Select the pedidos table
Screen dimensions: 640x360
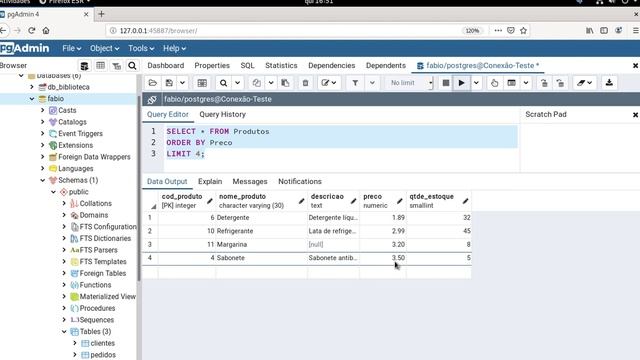(x=103, y=355)
